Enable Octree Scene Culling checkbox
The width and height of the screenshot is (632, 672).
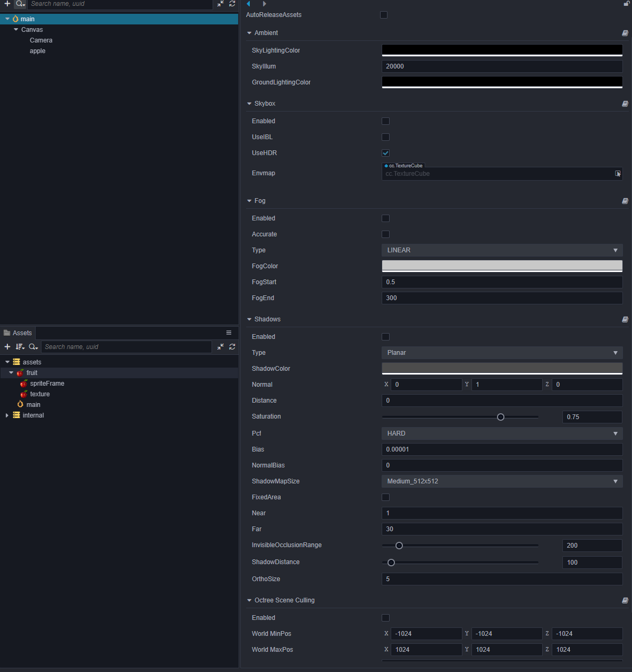pos(385,618)
